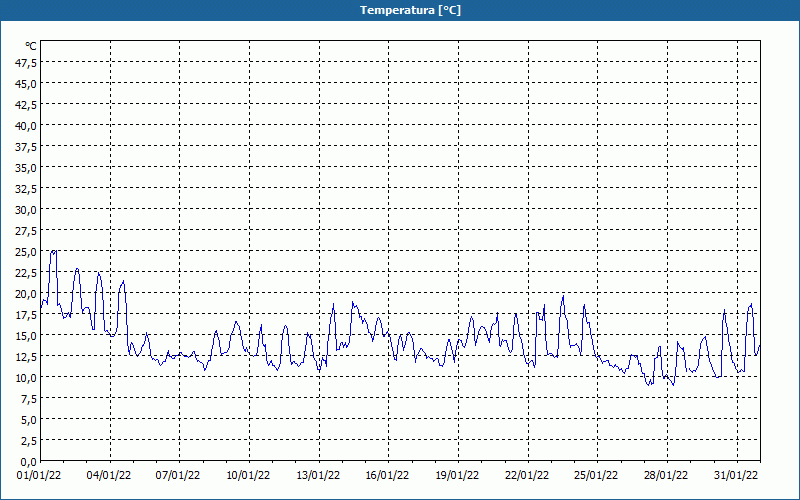Select the 04/01/22 date label
The width and height of the screenshot is (800, 500).
point(109,476)
